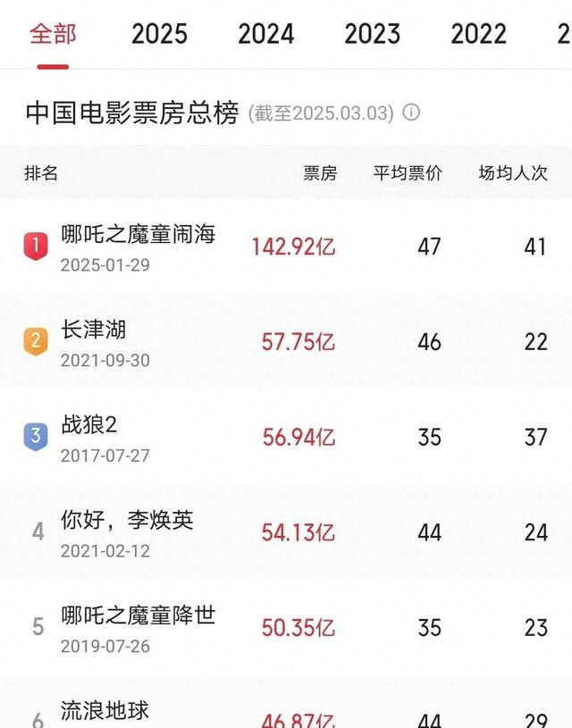Tap the red rank 1 badge
The width and height of the screenshot is (572, 728).
click(36, 246)
